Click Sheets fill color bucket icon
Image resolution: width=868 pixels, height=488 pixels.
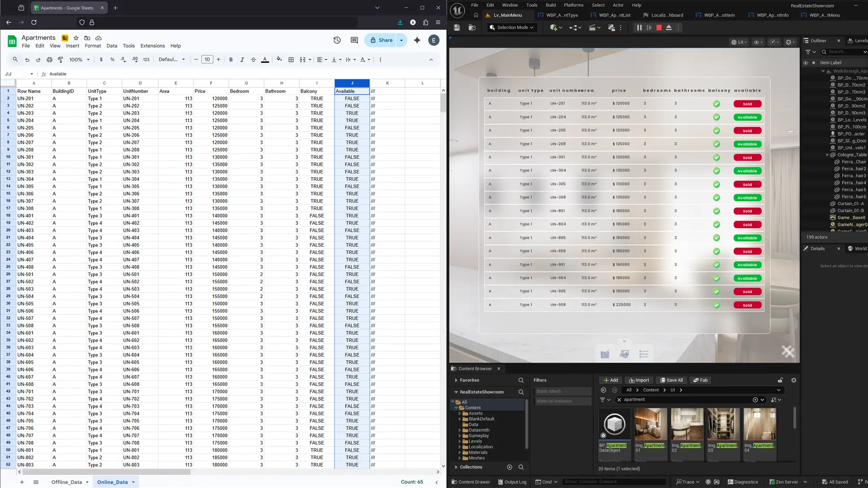pos(279,59)
